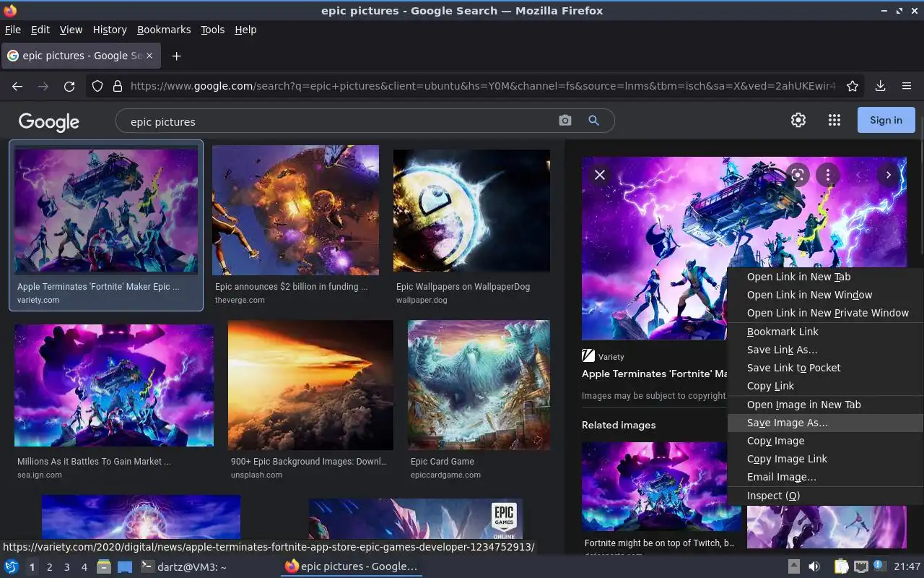Choose Copy Image from context menu

click(x=825, y=441)
